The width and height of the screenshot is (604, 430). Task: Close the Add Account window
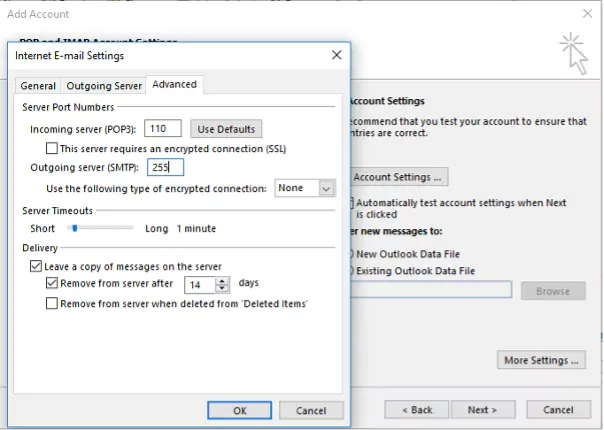[586, 14]
